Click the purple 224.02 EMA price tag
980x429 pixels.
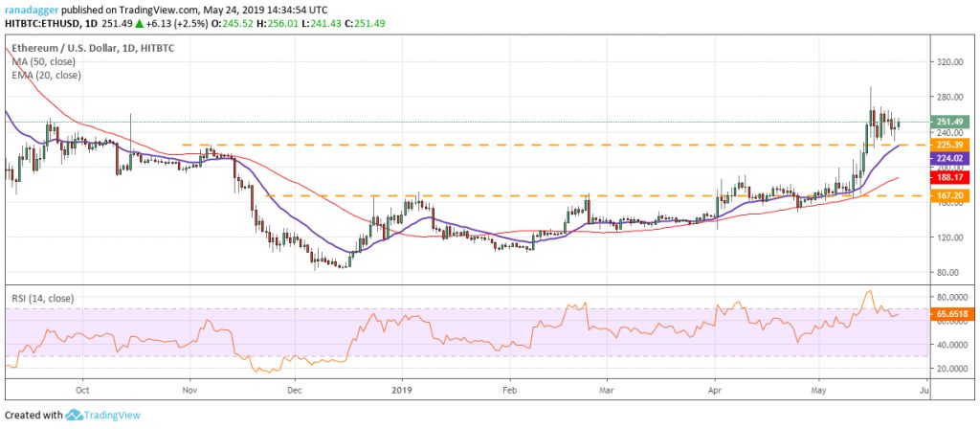pyautogui.click(x=950, y=158)
